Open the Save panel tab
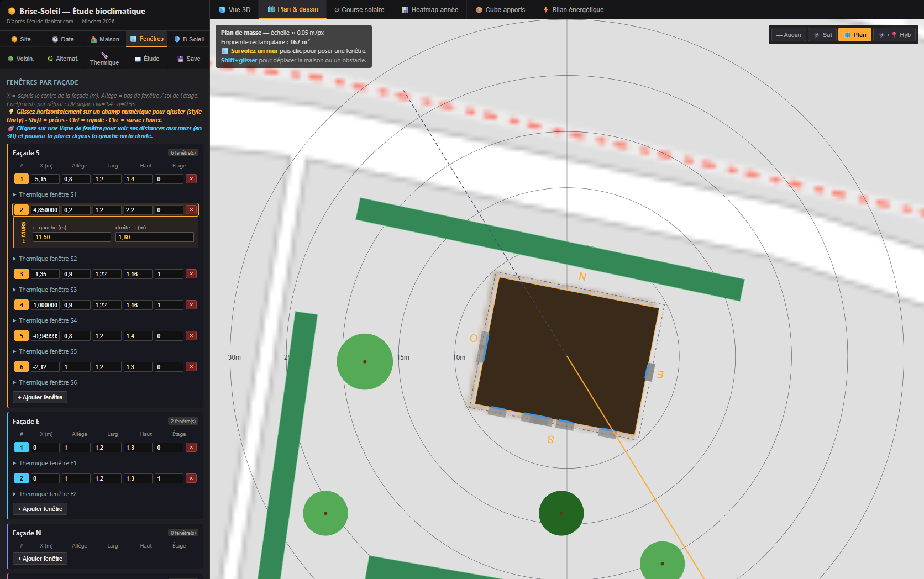This screenshot has width=924, height=579. [189, 59]
